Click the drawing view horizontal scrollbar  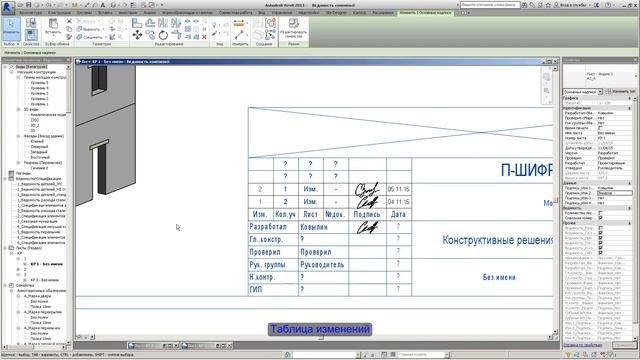click(321, 337)
